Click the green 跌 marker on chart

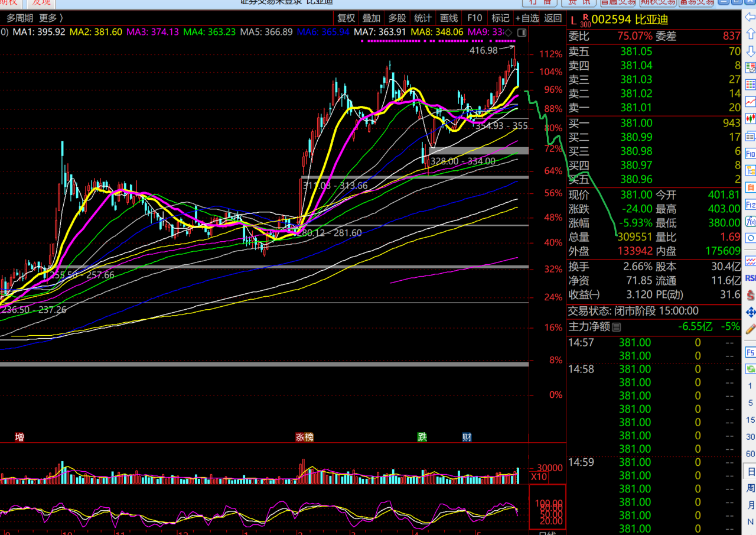tap(422, 437)
